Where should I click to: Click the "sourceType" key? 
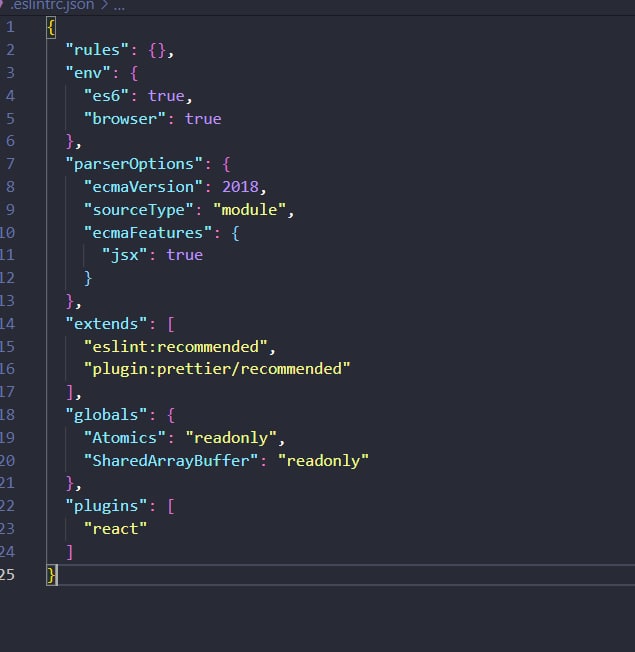tap(139, 210)
